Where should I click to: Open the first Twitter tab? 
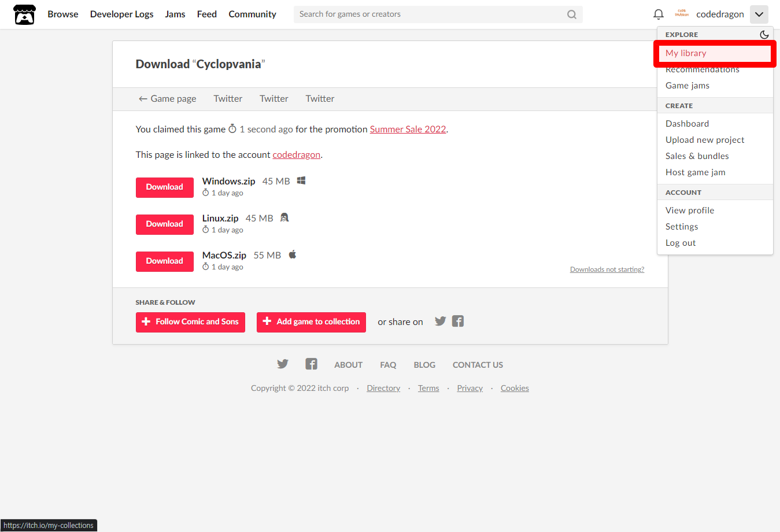click(228, 99)
